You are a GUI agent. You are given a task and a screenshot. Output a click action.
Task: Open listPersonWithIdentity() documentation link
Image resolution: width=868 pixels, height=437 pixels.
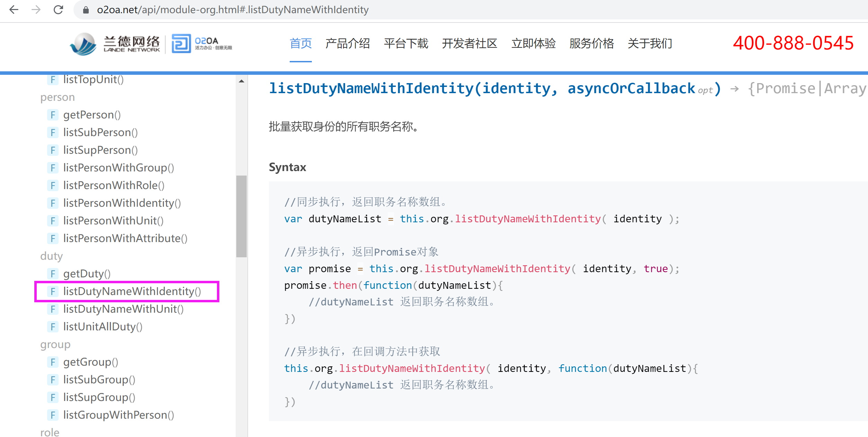(x=122, y=203)
